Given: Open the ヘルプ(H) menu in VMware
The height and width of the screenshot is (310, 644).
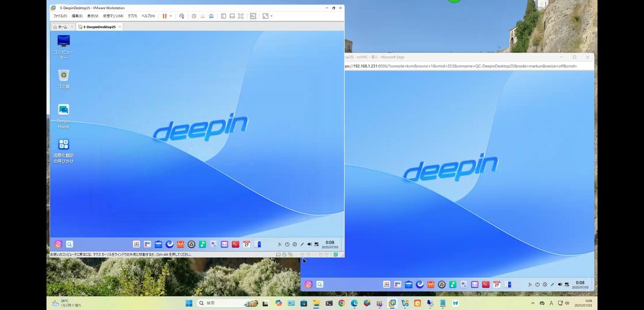Looking at the screenshot, I should [148, 16].
